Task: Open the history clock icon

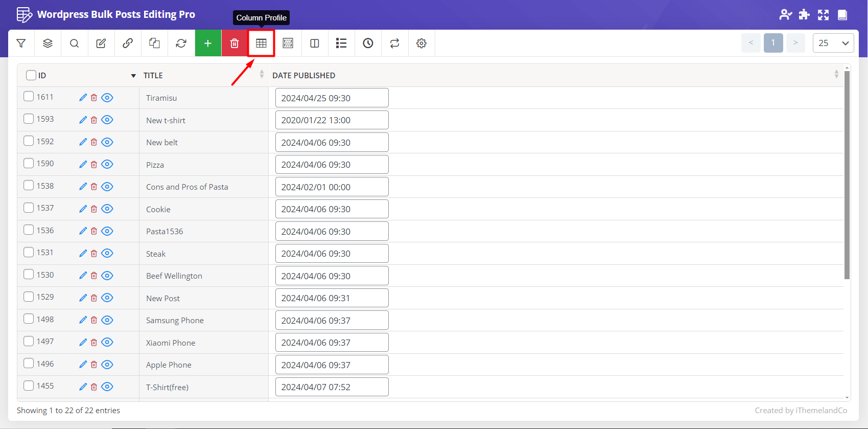Action: point(368,43)
